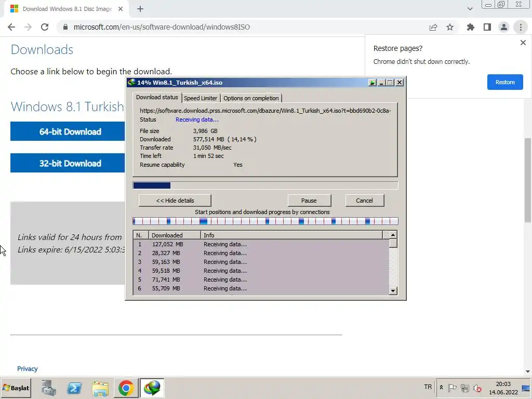Open PowerShell from taskbar

click(x=74, y=388)
